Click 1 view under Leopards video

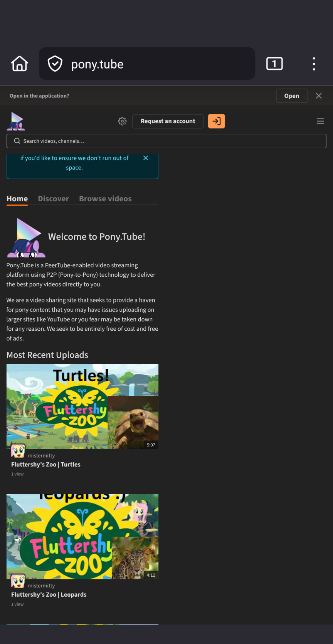pyautogui.click(x=17, y=604)
